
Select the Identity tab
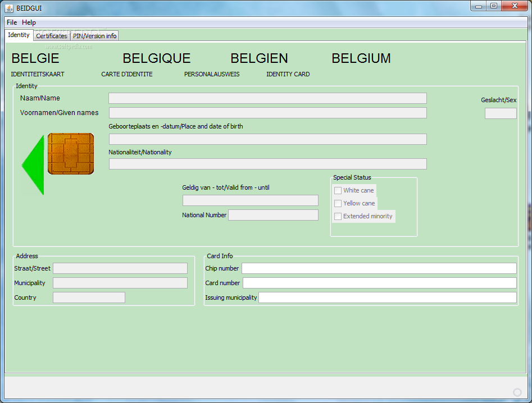click(x=19, y=35)
